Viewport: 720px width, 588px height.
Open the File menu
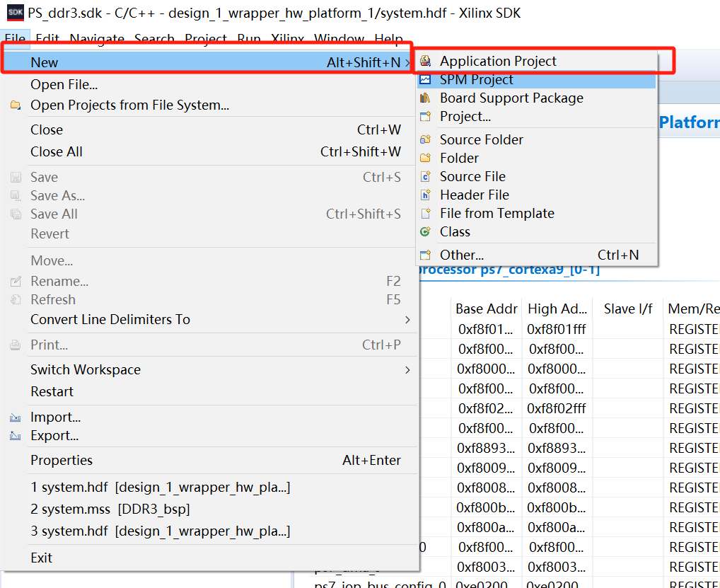(x=15, y=39)
